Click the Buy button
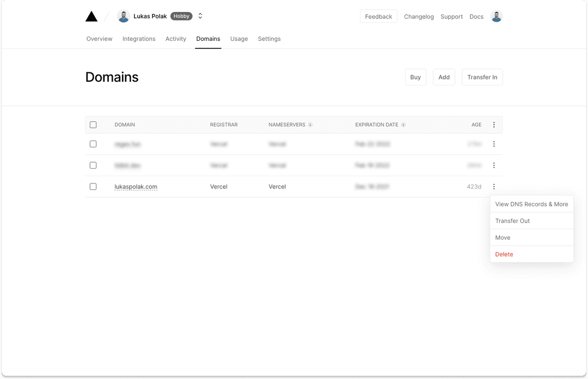The height and width of the screenshot is (379, 588). (415, 77)
